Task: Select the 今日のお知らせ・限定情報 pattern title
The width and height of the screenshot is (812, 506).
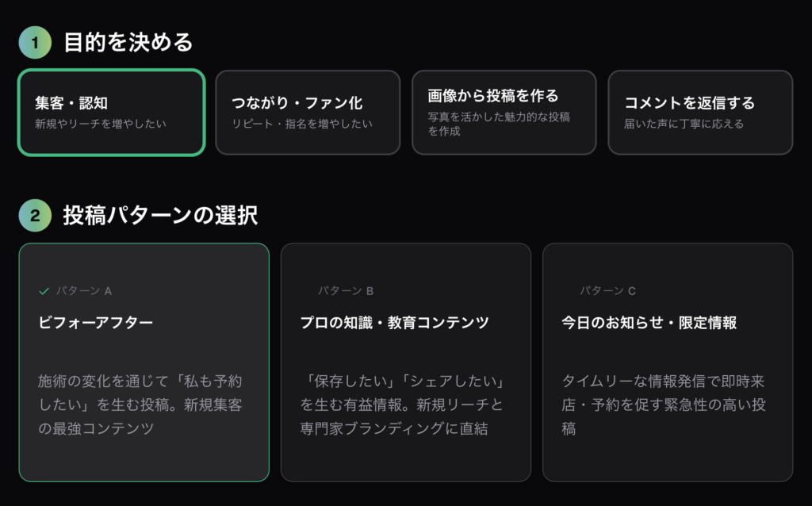Action: [649, 323]
